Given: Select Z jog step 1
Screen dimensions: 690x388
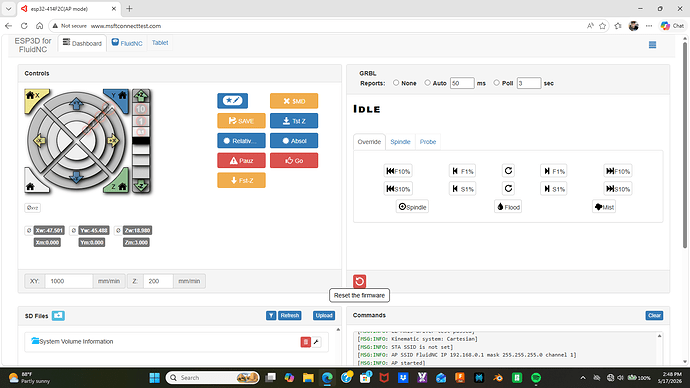Looking at the screenshot, I should click(141, 121).
